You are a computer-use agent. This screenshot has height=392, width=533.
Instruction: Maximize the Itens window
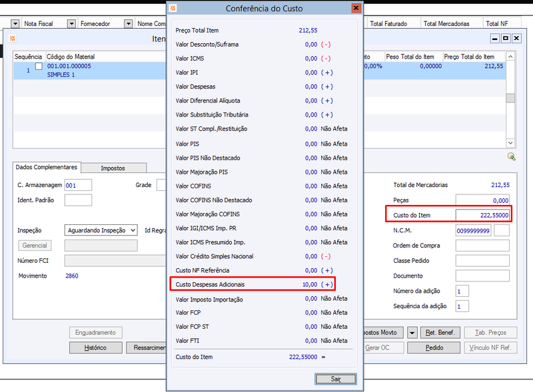tap(506, 39)
